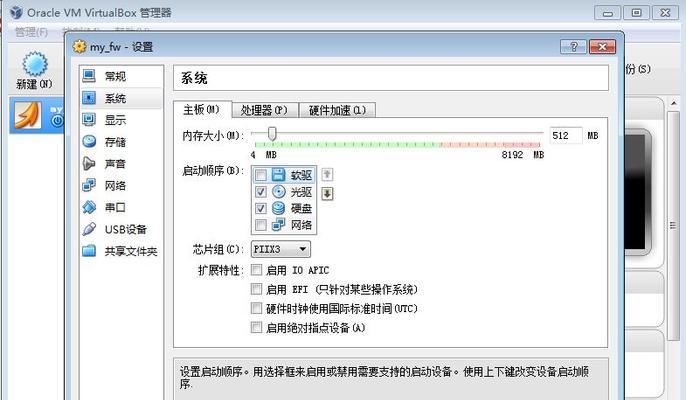Open the 芯片组 PIIX3 chipset dropdown
This screenshot has height=400, width=686.
pyautogui.click(x=281, y=249)
